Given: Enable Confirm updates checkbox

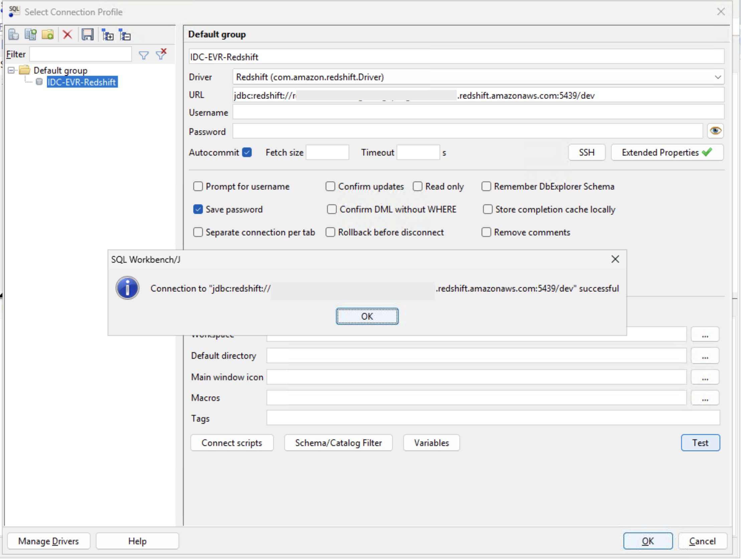Looking at the screenshot, I should coord(330,186).
